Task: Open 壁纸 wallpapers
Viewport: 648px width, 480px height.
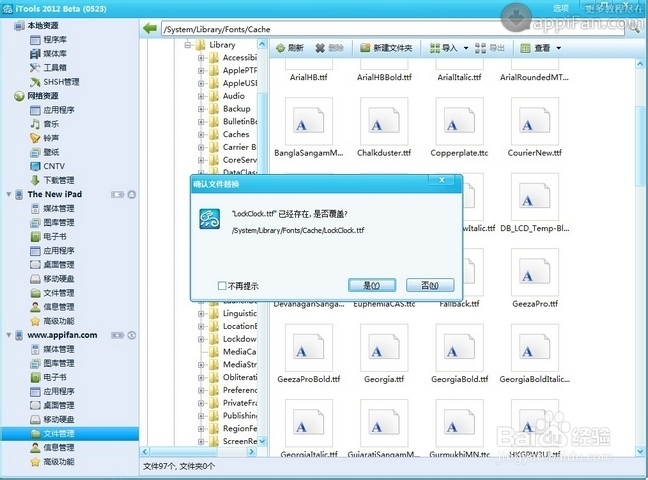Action: coord(45,152)
